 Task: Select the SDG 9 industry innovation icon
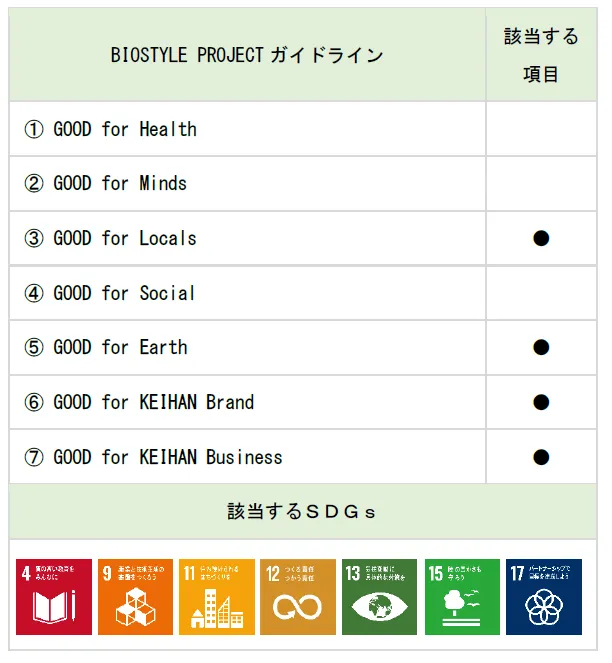135,597
